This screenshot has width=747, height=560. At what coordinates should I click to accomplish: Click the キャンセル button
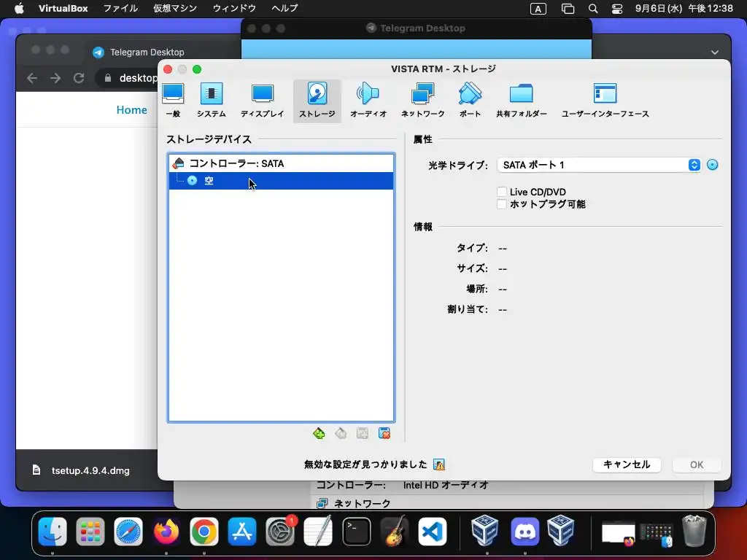627,464
